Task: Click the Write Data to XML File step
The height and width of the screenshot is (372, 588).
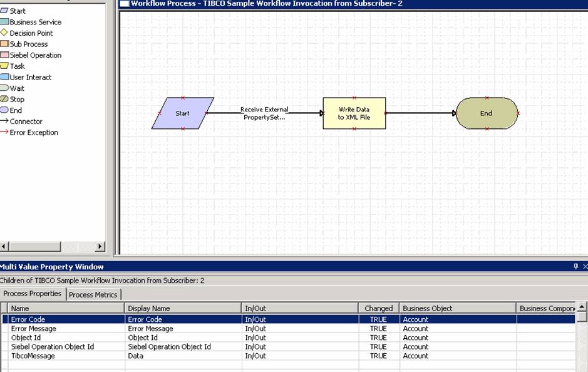Action: pos(354,113)
